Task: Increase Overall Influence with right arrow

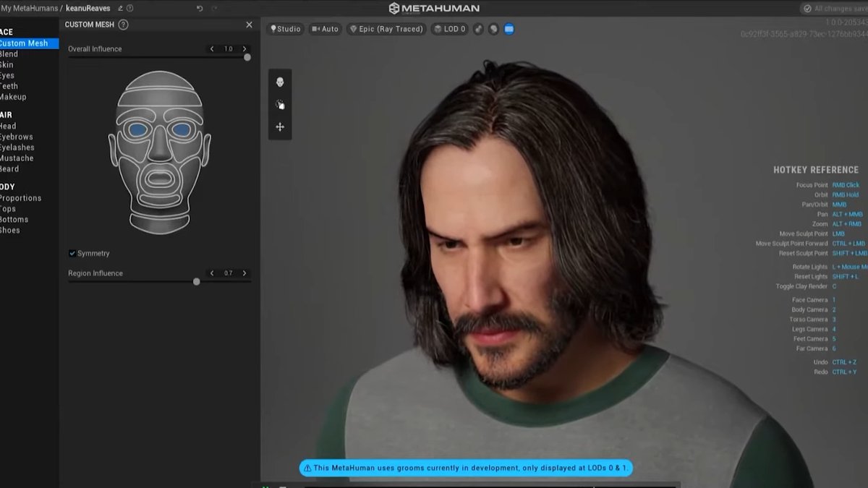Action: tap(244, 49)
